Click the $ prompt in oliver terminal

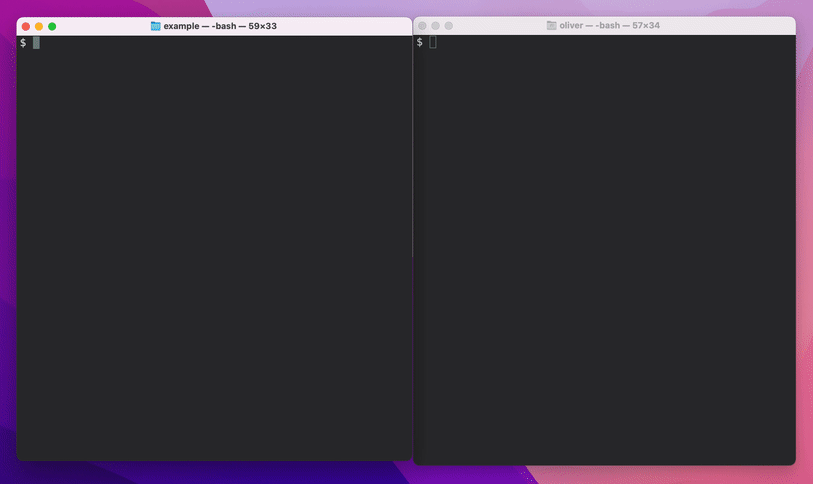point(420,42)
